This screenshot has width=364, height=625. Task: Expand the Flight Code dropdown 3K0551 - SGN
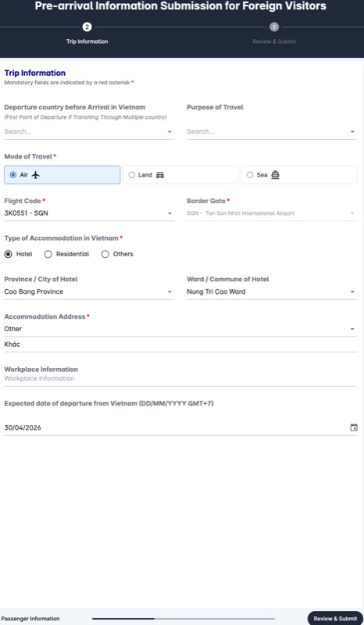tap(89, 213)
